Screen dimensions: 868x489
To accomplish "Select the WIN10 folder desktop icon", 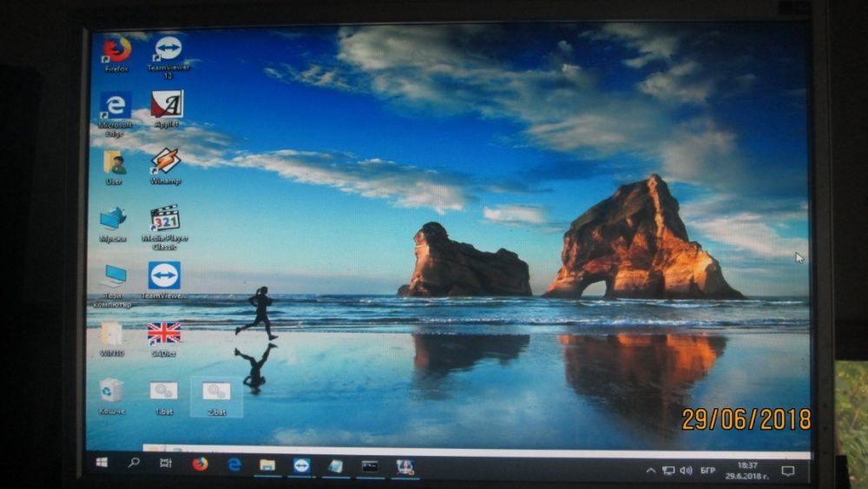I will pyautogui.click(x=112, y=339).
